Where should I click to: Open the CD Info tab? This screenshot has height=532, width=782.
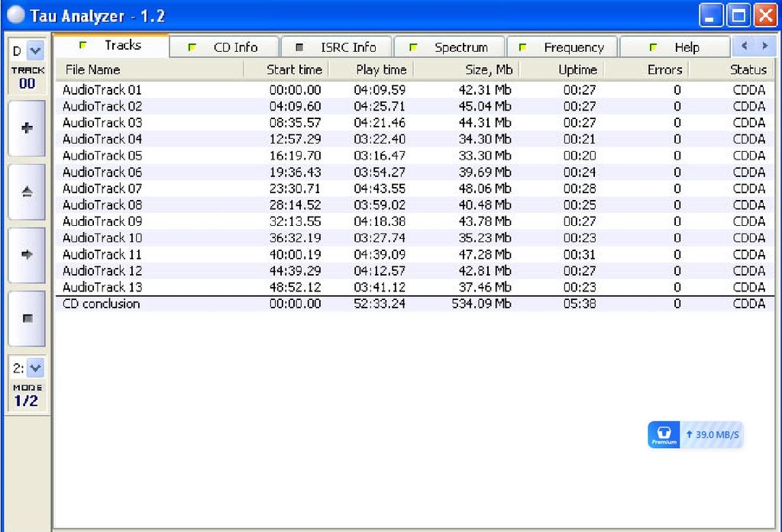[224, 47]
